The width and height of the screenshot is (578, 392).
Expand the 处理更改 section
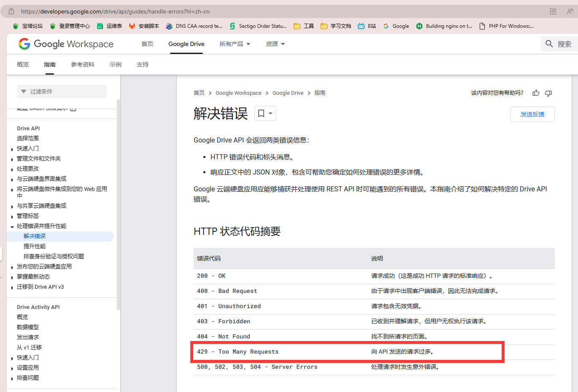pyautogui.click(x=12, y=169)
